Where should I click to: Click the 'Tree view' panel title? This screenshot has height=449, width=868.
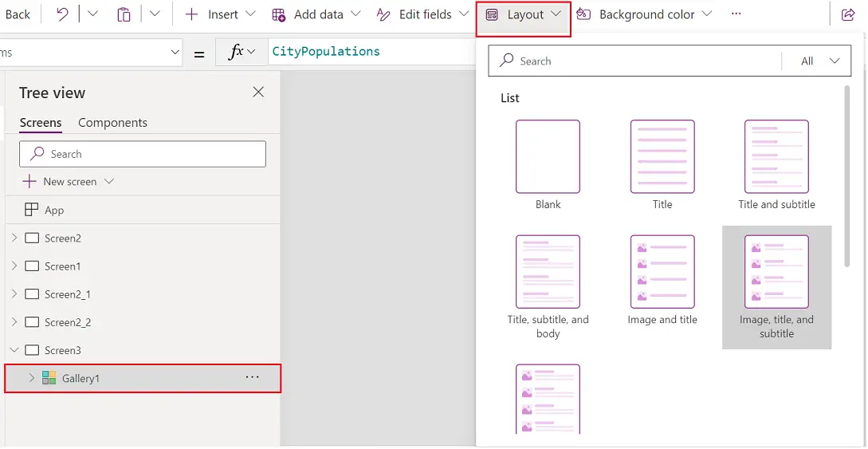click(x=52, y=93)
